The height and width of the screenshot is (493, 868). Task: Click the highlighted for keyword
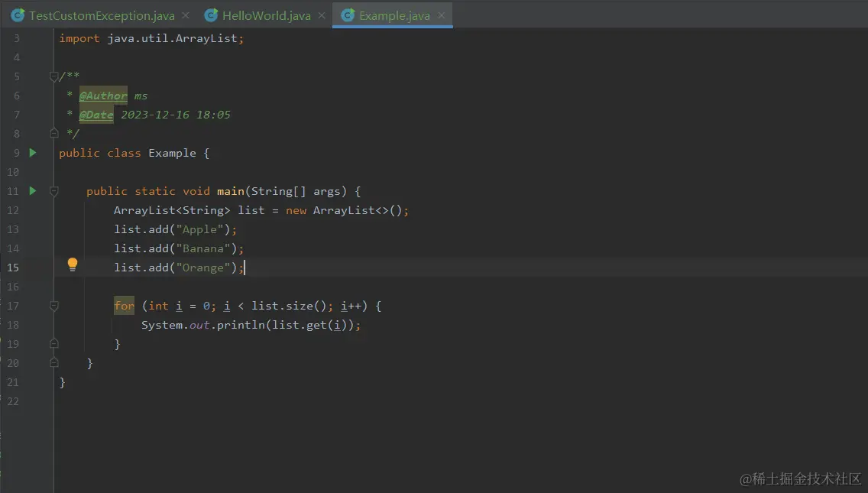(124, 306)
